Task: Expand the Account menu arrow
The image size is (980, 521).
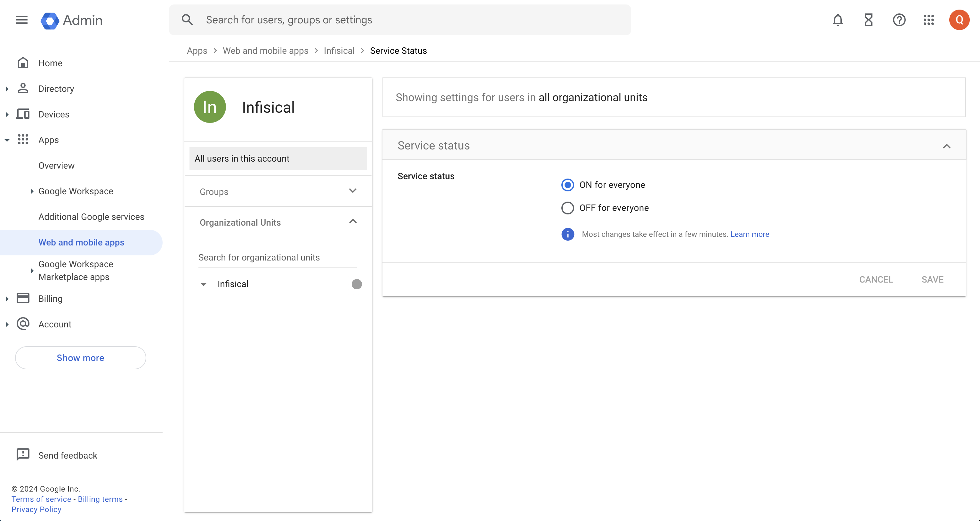Action: pyautogui.click(x=7, y=325)
